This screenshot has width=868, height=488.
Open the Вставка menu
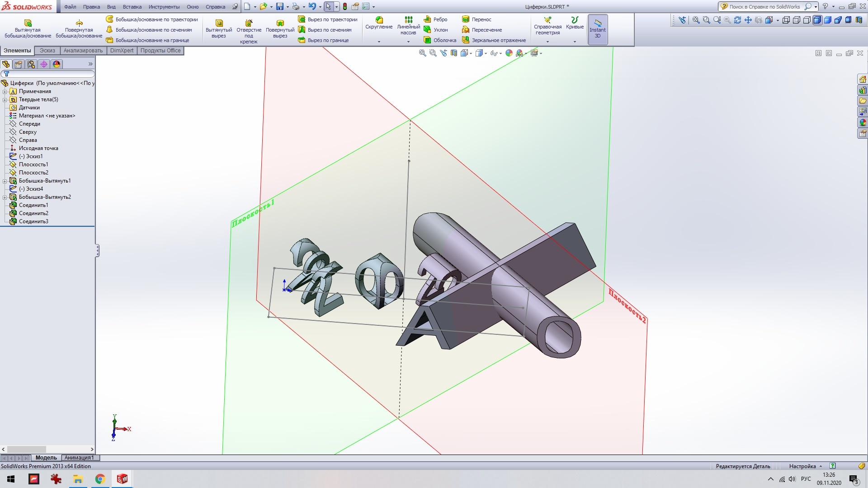point(132,7)
